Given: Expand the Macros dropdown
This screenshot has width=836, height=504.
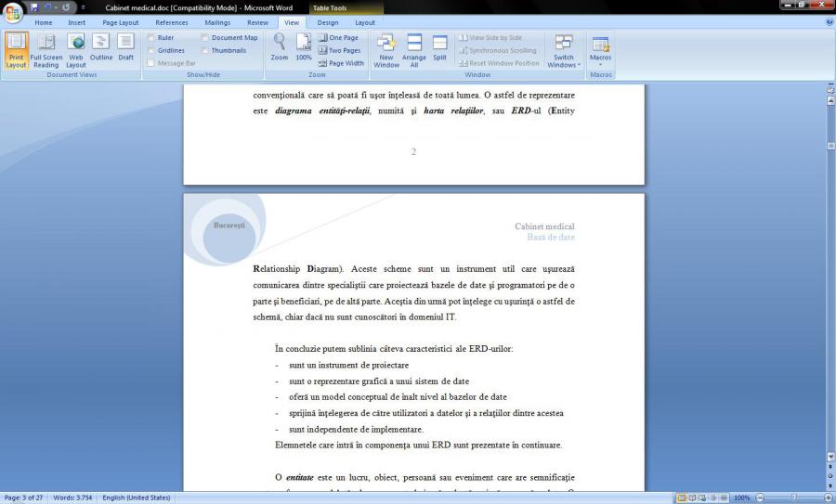Looking at the screenshot, I should tap(600, 51).
